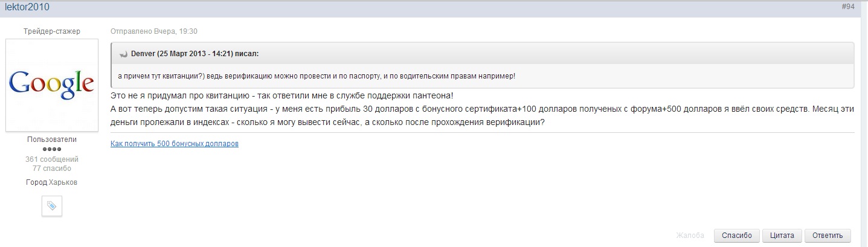Open the permalink for post #94

point(847,7)
